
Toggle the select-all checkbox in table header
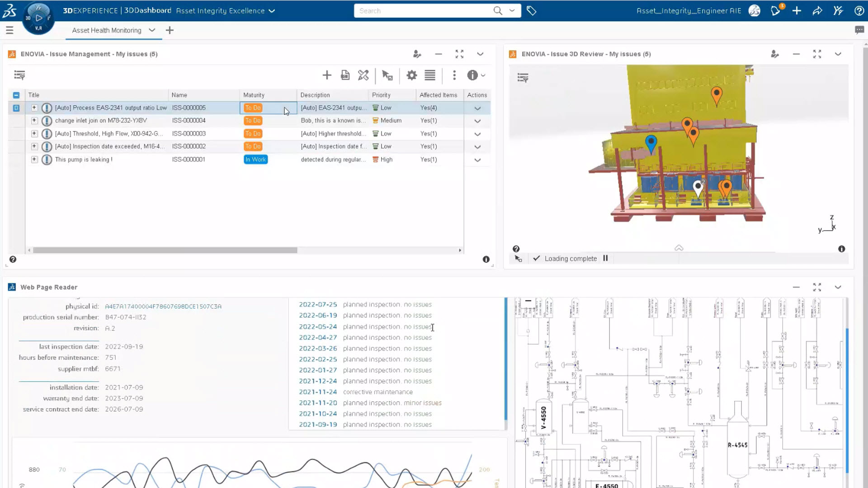[x=16, y=95]
